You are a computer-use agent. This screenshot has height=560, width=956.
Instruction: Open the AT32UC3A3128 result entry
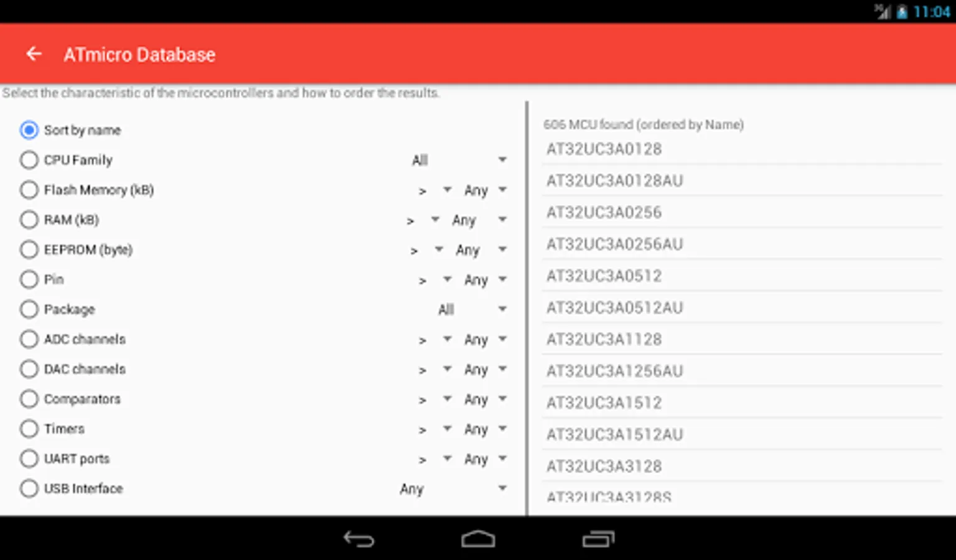[742, 466]
